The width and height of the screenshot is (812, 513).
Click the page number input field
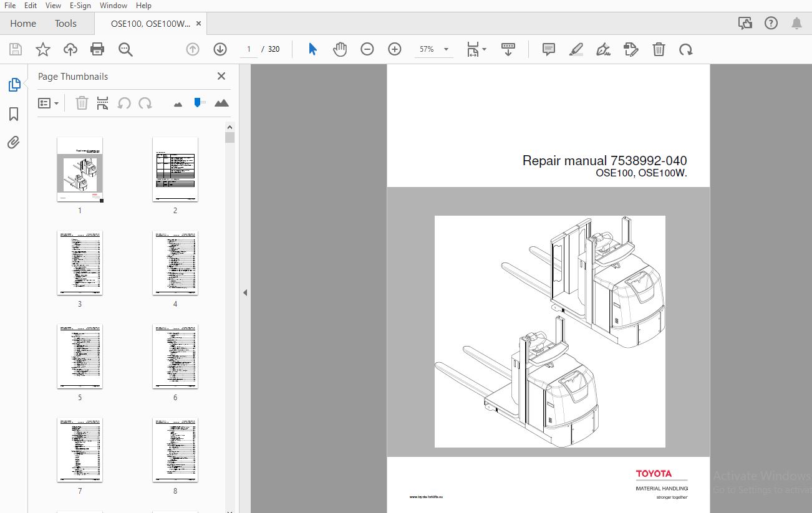click(248, 49)
